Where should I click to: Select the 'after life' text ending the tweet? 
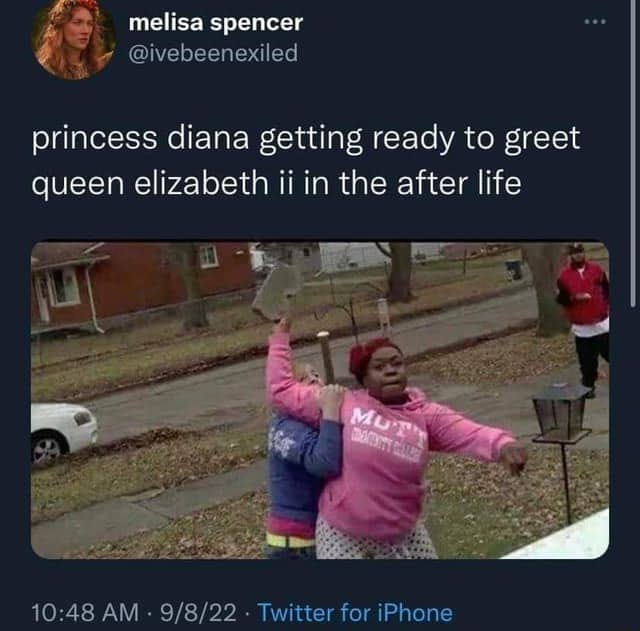(459, 183)
